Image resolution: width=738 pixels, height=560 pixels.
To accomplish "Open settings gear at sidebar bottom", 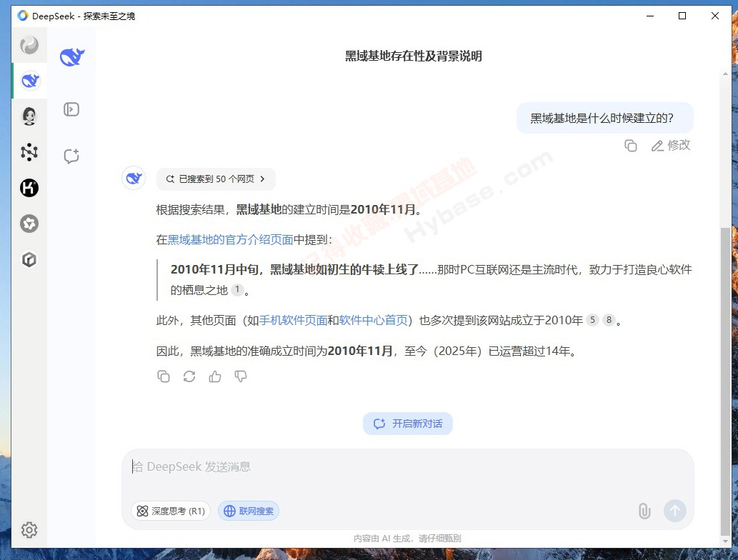I will pos(29,530).
